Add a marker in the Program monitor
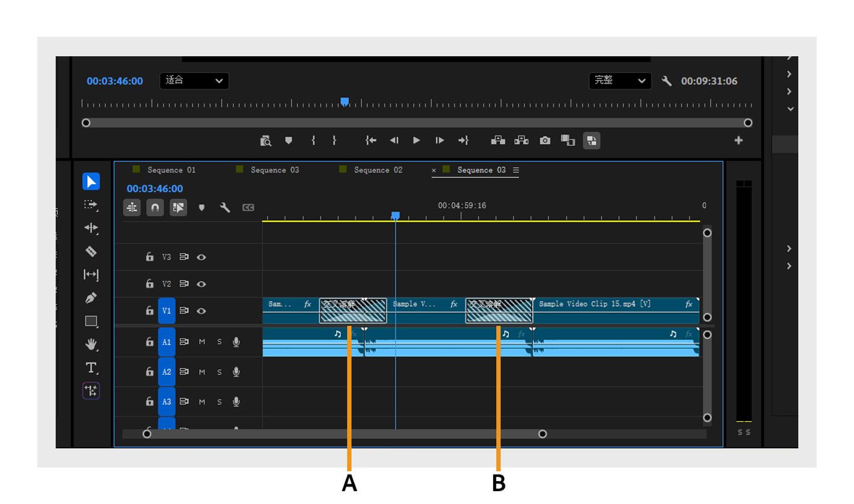Viewport: 854px width, 504px height. coord(288,140)
